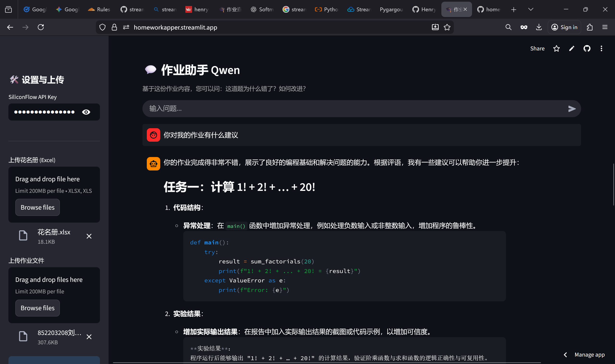Remove the uploaded 花名册.xlsx file
Viewport: 615px width, 364px height.
click(x=89, y=236)
